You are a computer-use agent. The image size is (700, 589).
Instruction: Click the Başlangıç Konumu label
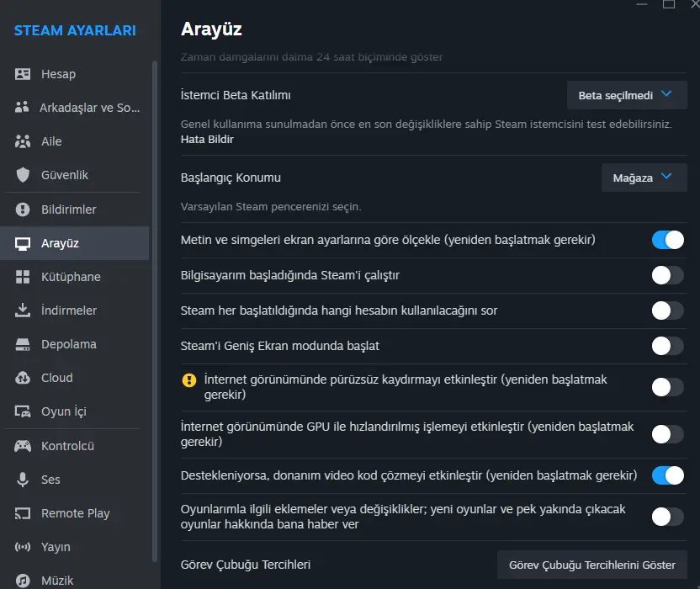click(231, 178)
